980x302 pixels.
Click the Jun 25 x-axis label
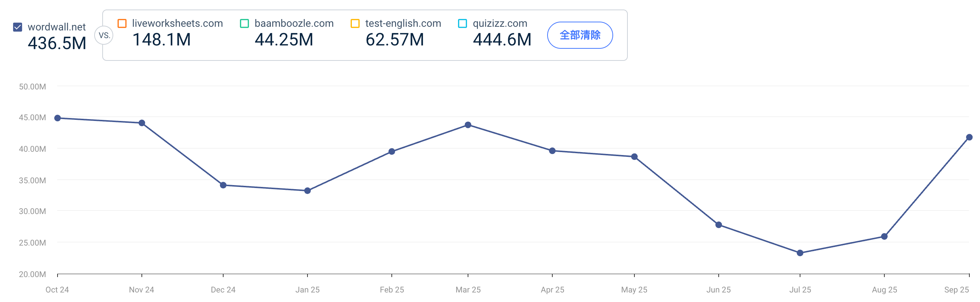719,290
